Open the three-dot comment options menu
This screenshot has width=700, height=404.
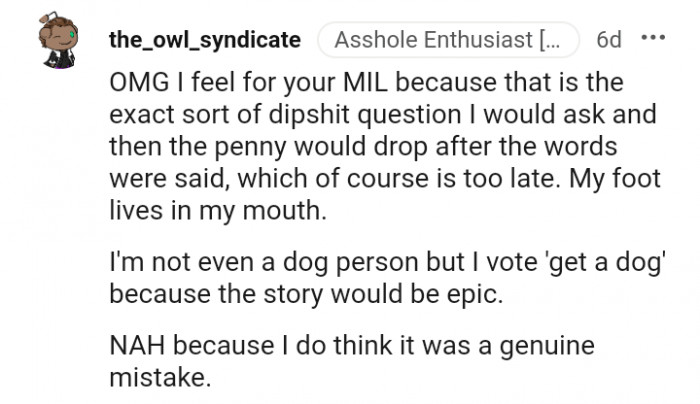coord(652,40)
